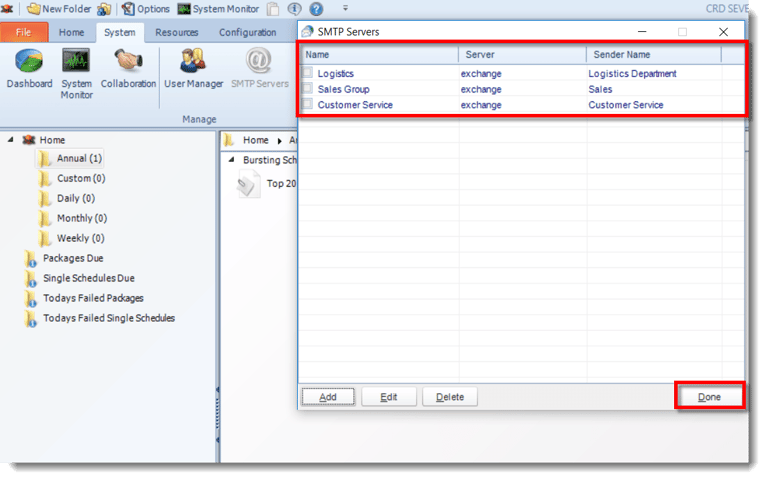Open the quick access toolbar customize dropdown
The height and width of the screenshot is (480, 766).
pyautogui.click(x=345, y=8)
